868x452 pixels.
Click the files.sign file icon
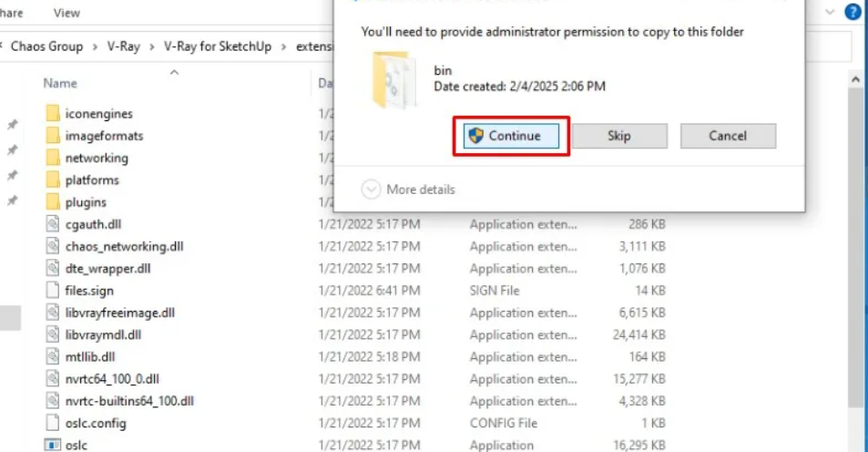click(52, 291)
